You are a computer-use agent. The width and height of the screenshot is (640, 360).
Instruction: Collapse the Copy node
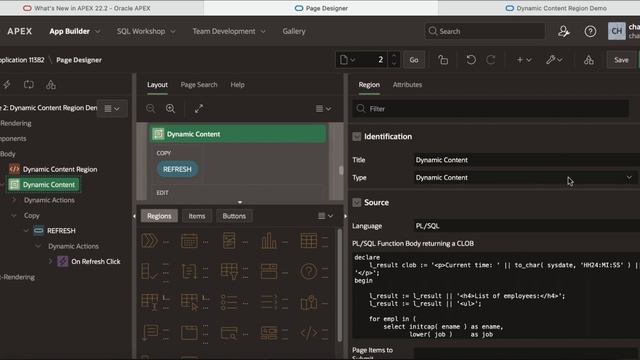(14, 216)
